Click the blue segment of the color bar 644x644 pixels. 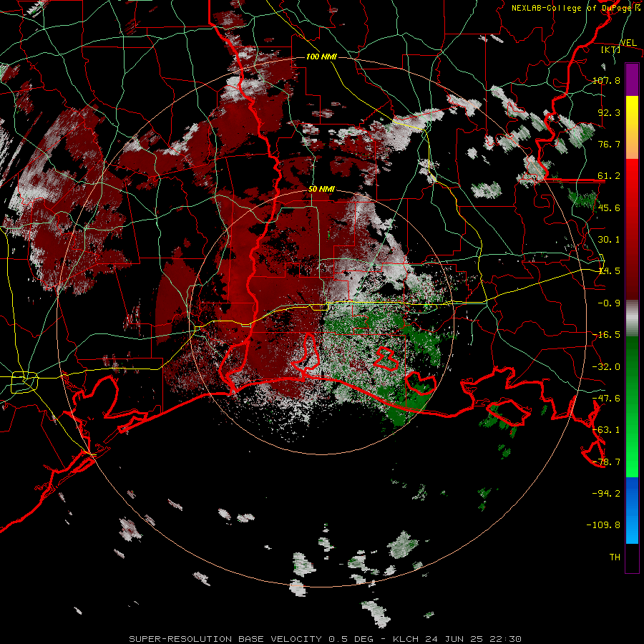pos(632,510)
